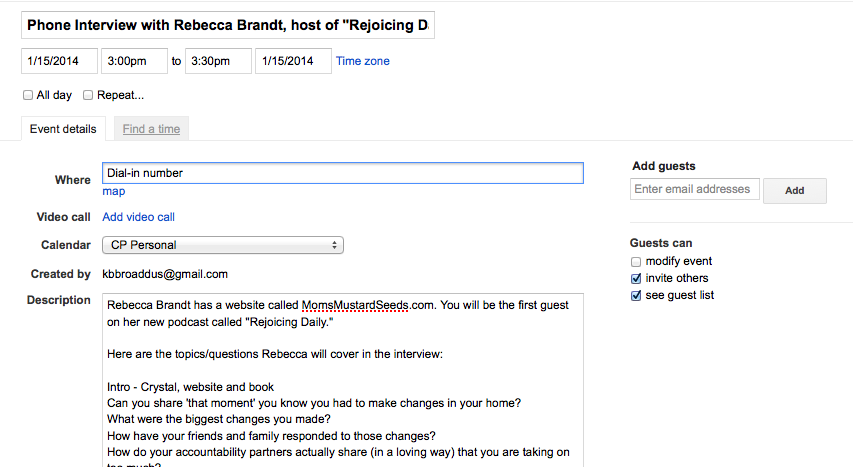
Task: Uncheck the invite others permission
Action: 637,279
